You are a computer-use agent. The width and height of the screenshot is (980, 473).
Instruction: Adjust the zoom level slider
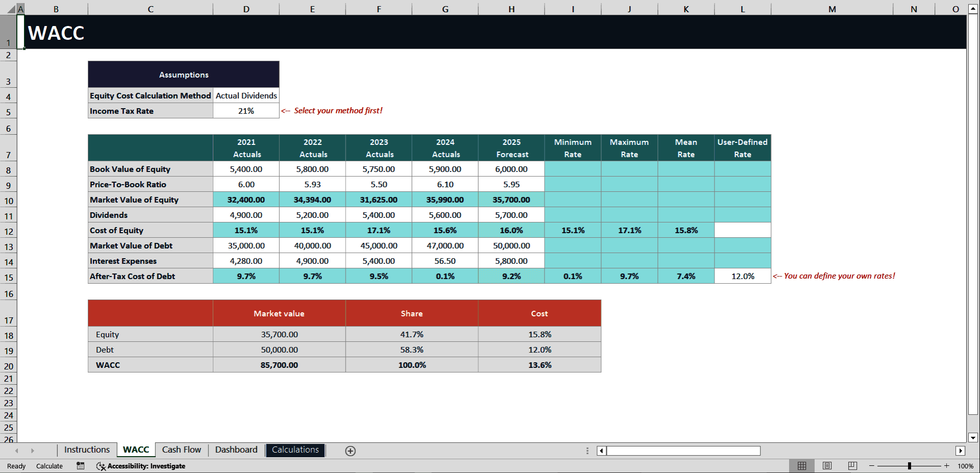click(909, 466)
